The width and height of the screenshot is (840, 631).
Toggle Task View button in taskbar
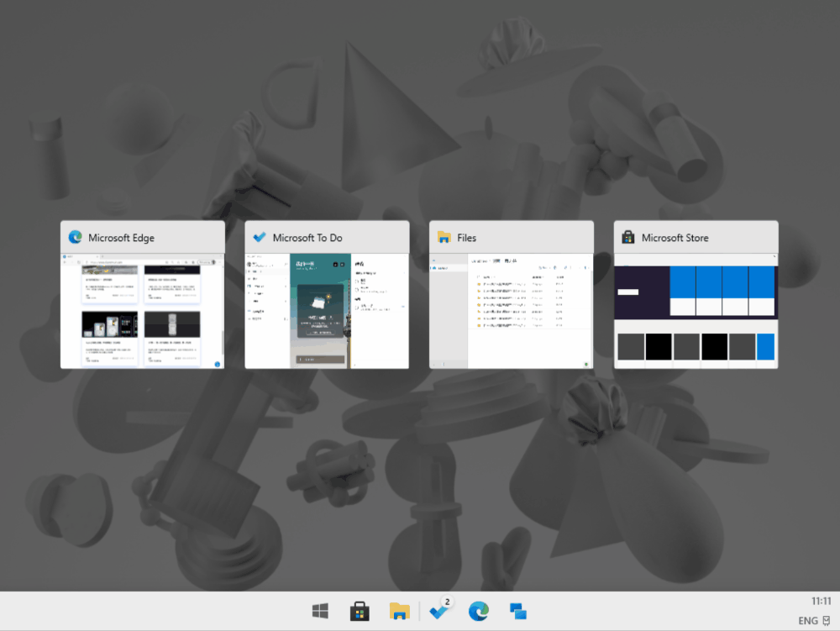(518, 612)
